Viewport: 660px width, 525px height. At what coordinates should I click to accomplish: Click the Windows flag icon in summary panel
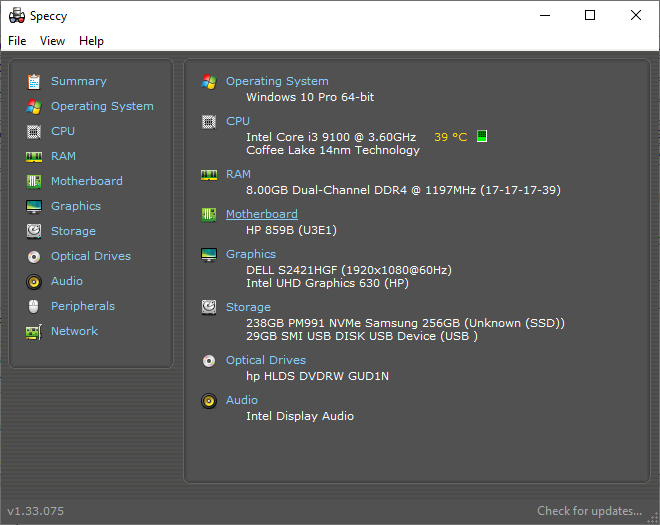[x=209, y=82]
